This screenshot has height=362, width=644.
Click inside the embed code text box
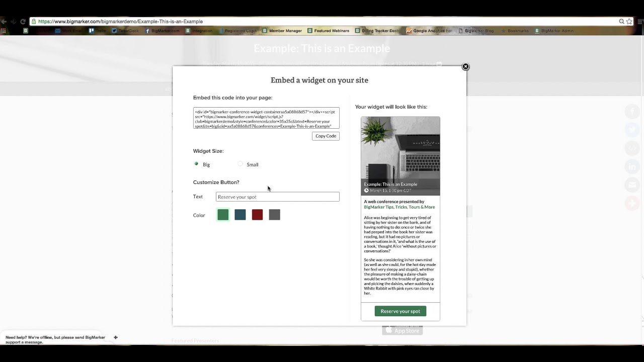coord(266,118)
